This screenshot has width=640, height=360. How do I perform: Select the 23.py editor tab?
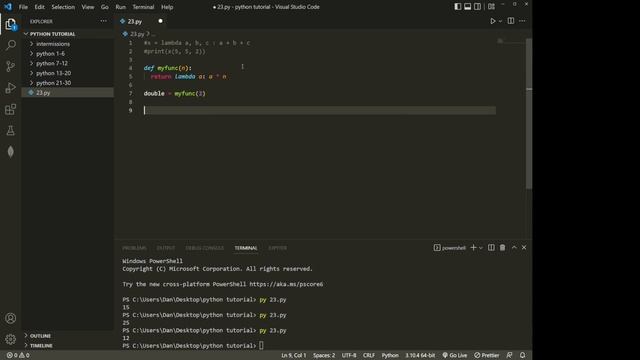135,21
